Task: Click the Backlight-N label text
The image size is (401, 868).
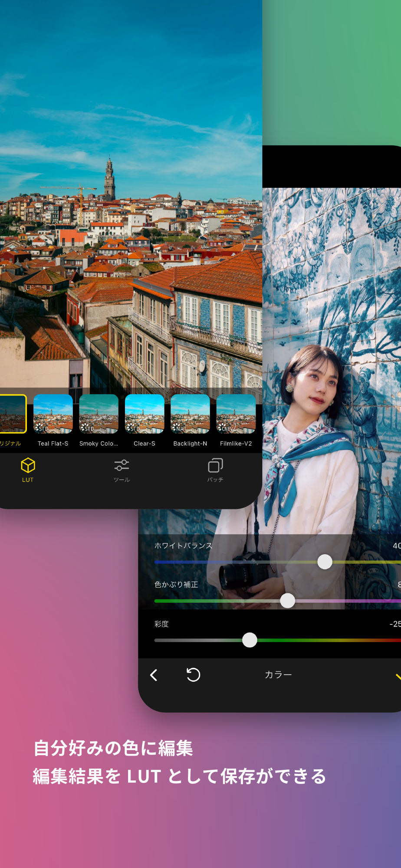Action: [190, 444]
